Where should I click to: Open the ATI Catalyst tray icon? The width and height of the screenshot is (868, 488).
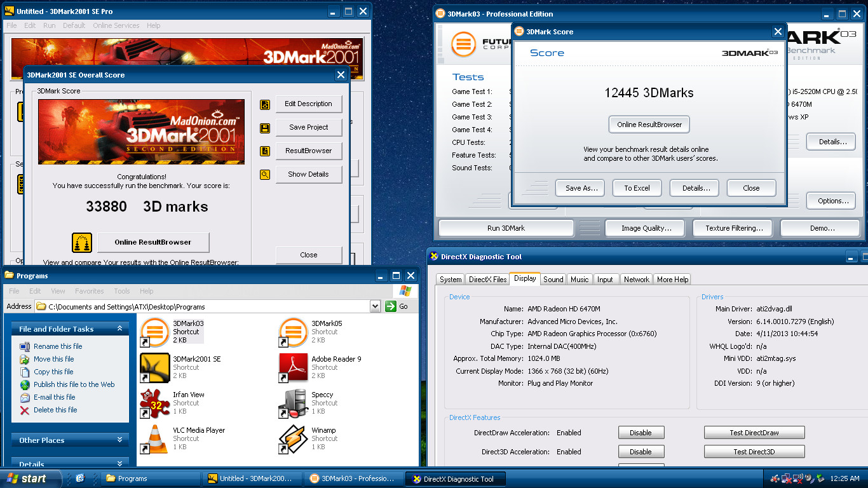775,478
